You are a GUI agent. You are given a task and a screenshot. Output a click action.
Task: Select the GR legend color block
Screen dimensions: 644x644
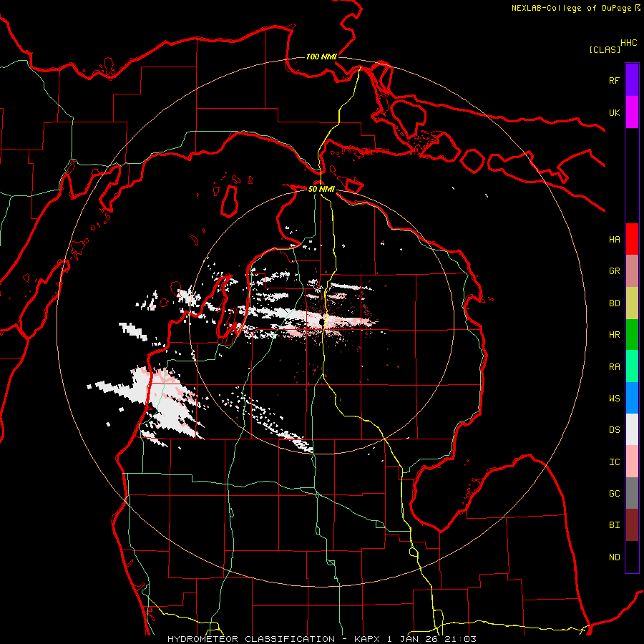click(x=632, y=271)
